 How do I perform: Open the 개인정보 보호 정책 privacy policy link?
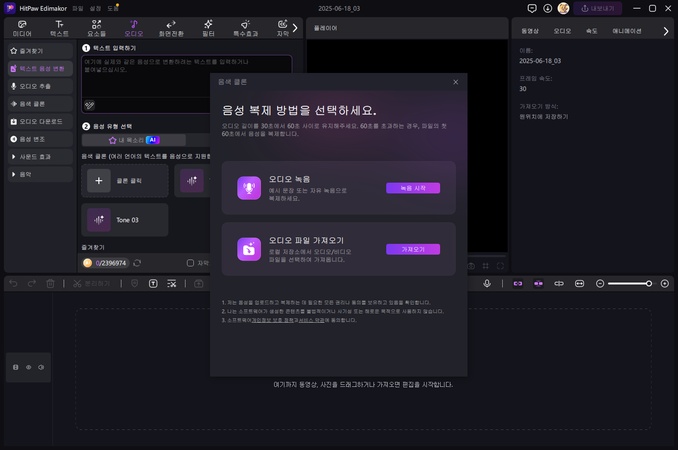(x=272, y=320)
